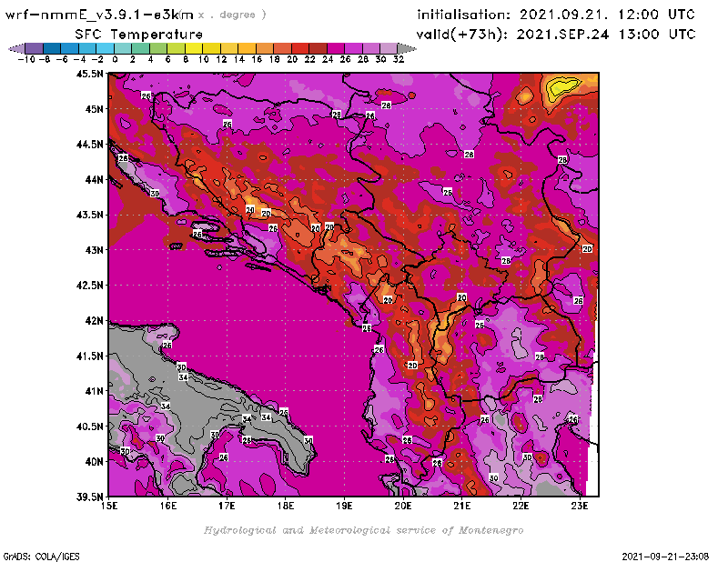The width and height of the screenshot is (728, 562).
Task: Click the '19E' longitude axis label
Action: 345,506
